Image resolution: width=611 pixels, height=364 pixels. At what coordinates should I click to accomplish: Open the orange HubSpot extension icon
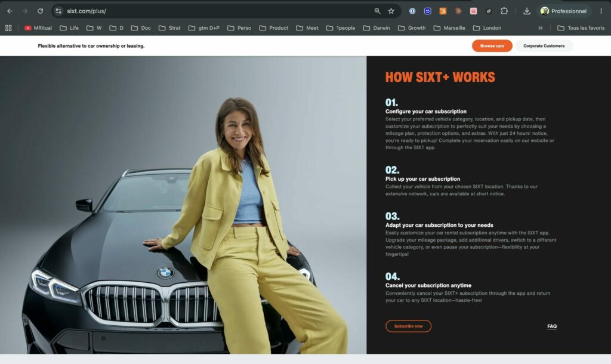click(443, 11)
